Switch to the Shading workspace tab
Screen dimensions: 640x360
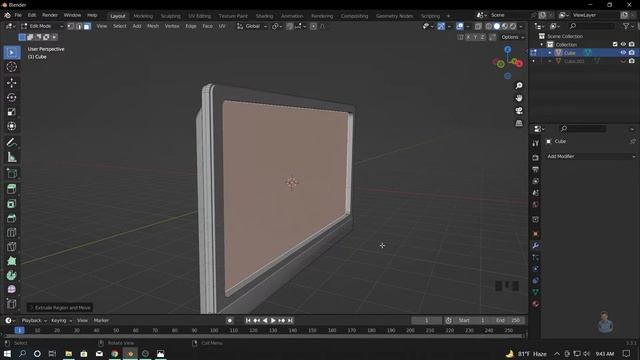pos(264,16)
